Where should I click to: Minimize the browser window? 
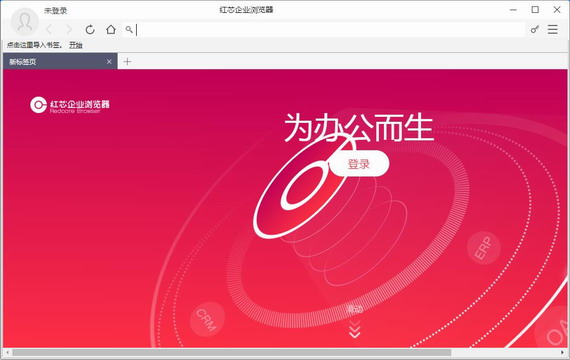513,10
